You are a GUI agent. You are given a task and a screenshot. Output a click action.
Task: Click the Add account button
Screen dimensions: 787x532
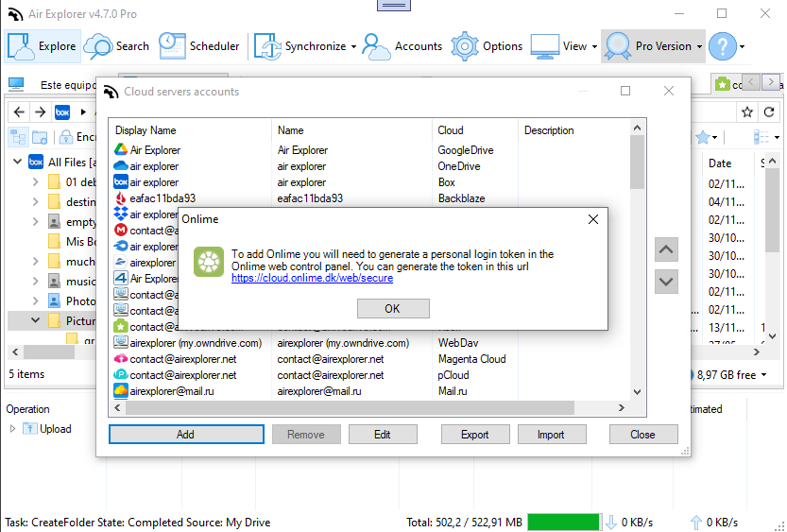tap(186, 435)
